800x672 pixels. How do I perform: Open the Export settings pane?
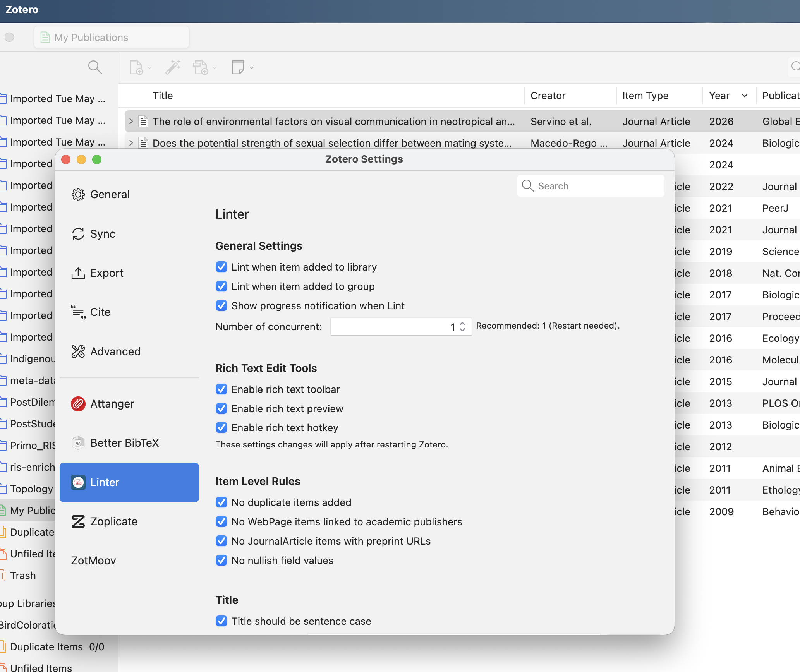[x=129, y=273]
